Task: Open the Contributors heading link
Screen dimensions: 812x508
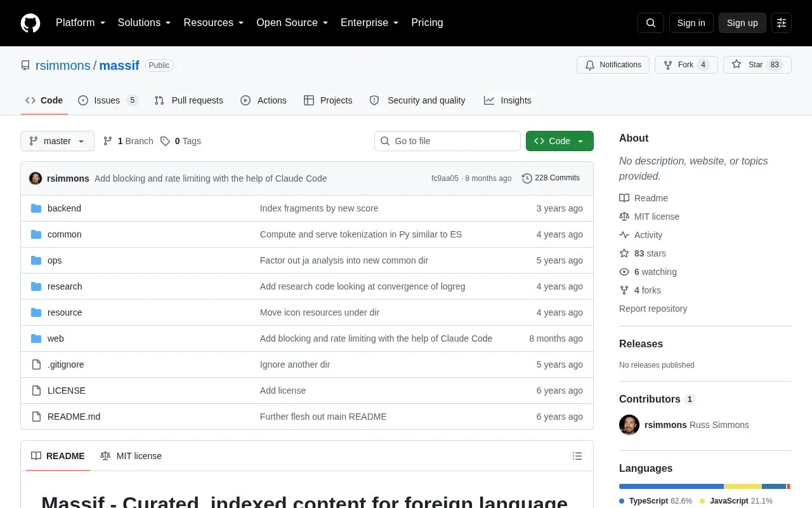Action: coord(657,399)
